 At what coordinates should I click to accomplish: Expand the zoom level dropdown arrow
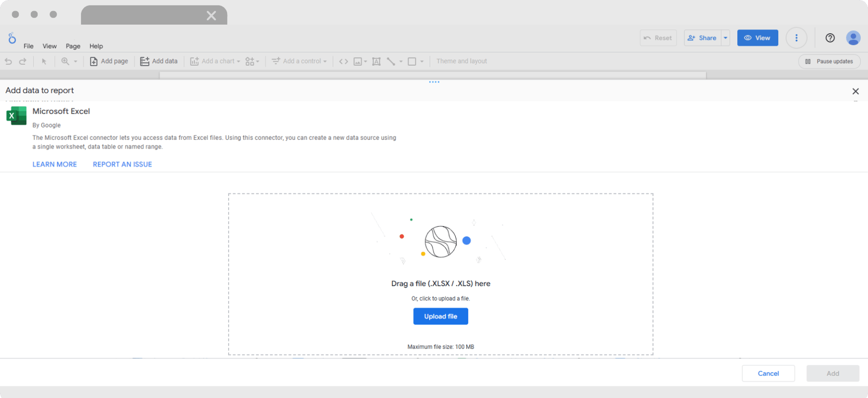click(x=76, y=62)
